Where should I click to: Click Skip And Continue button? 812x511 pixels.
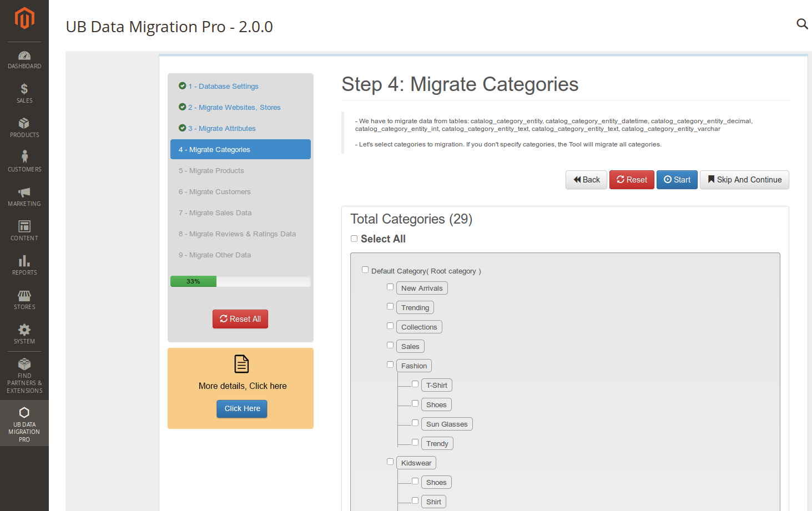(744, 180)
